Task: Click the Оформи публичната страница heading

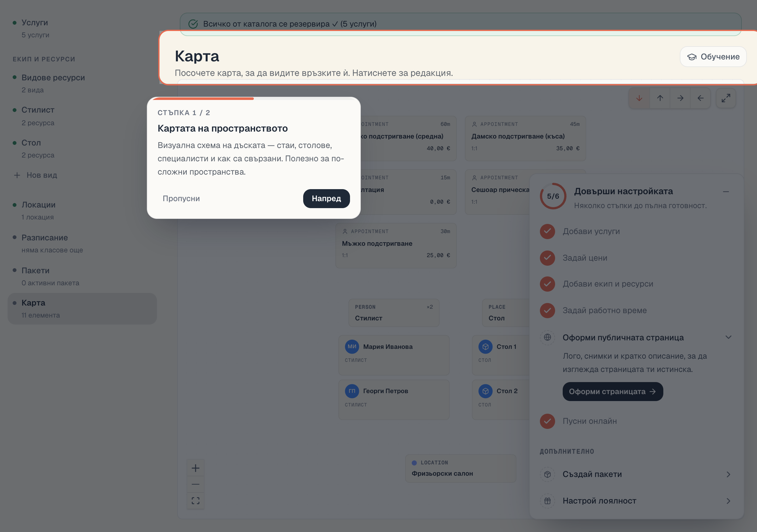Action: pyautogui.click(x=623, y=337)
